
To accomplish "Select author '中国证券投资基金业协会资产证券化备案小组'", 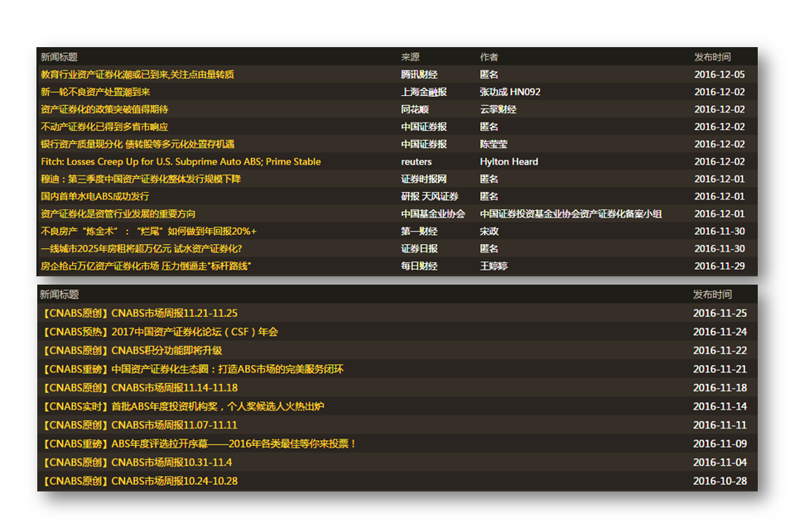I will (571, 213).
